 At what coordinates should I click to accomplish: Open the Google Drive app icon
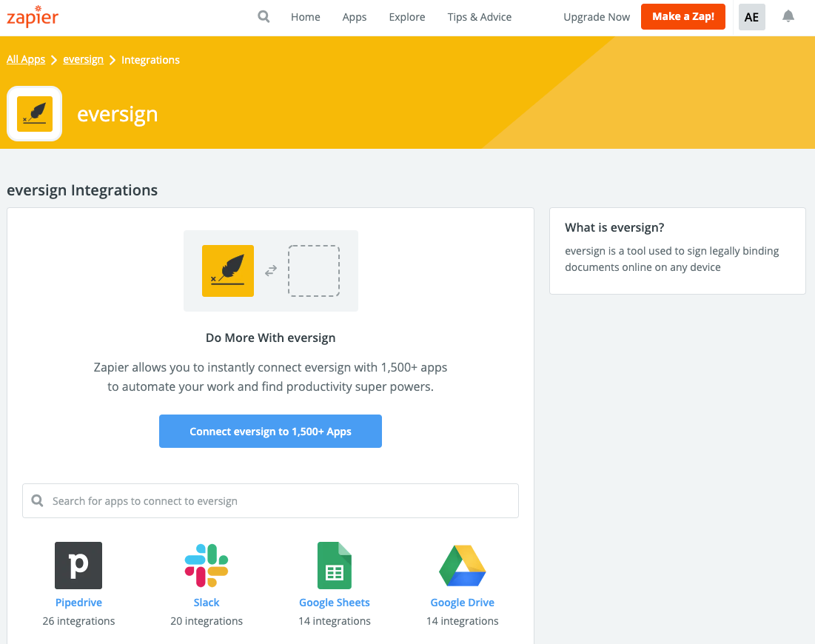[x=462, y=566]
